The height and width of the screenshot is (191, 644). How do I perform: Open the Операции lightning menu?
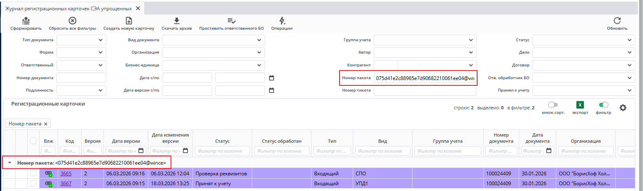click(x=282, y=21)
